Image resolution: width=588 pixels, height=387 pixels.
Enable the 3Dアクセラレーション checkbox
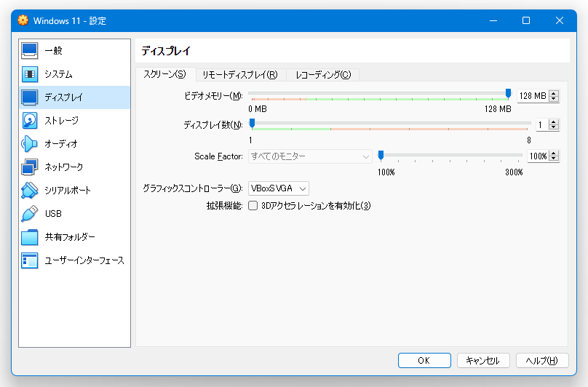(x=253, y=205)
